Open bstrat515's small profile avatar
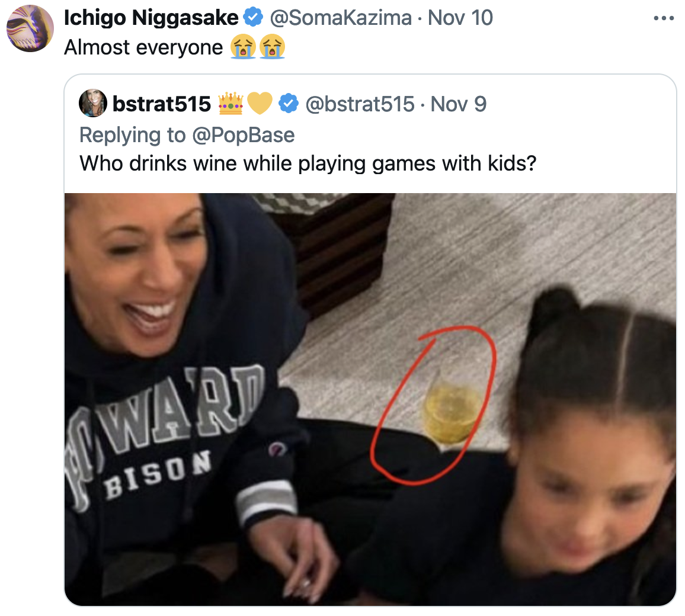Image resolution: width=685 pixels, height=616 pixels. [92, 104]
